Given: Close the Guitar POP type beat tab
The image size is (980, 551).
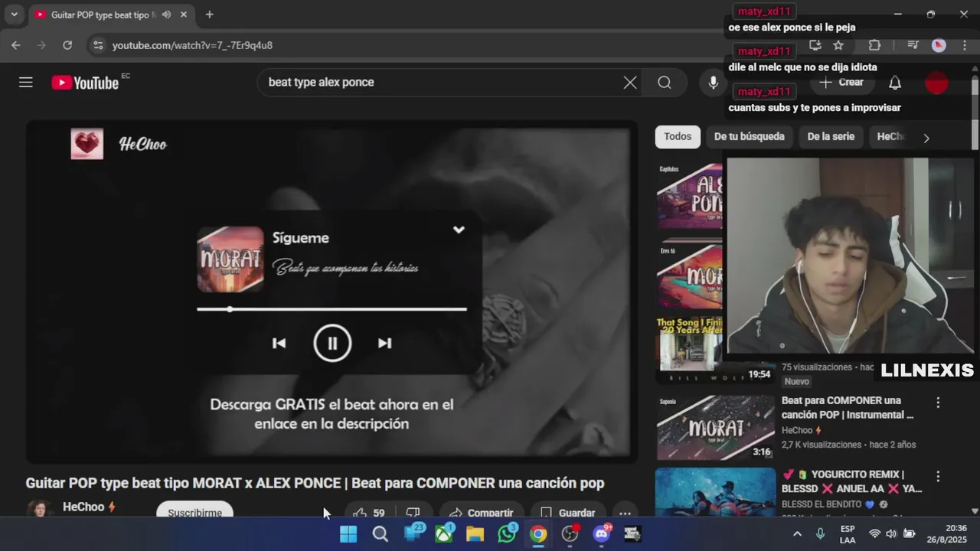Looking at the screenshot, I should [x=184, y=15].
